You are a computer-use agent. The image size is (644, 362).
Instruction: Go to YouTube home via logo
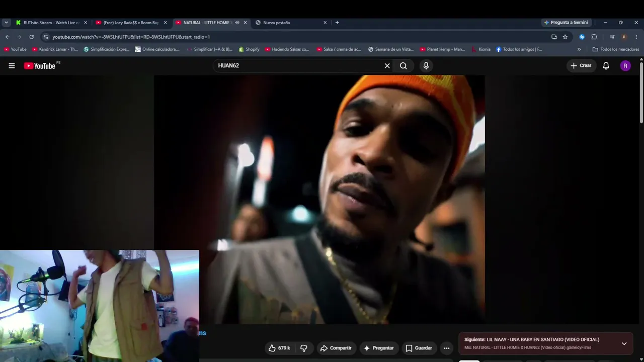coord(40,66)
